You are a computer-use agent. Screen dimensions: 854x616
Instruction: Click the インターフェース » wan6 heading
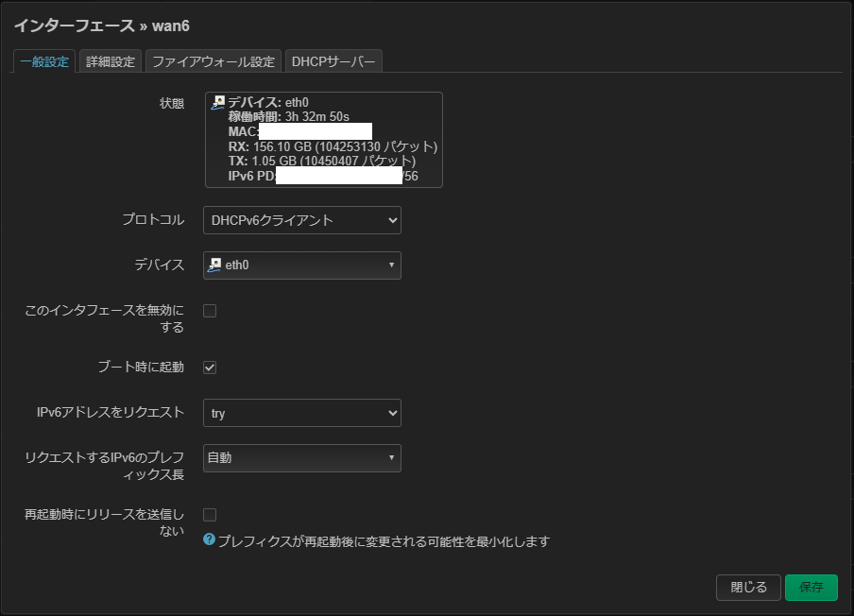click(x=102, y=26)
